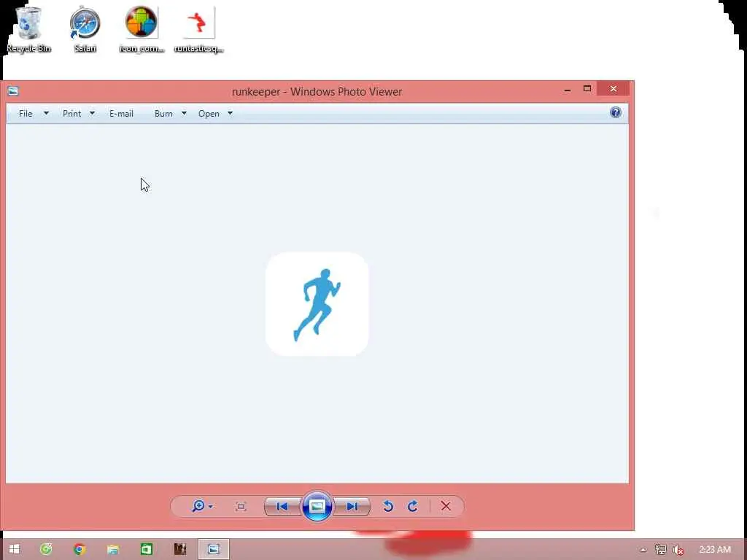Open the green store taskbar icon

click(146, 549)
